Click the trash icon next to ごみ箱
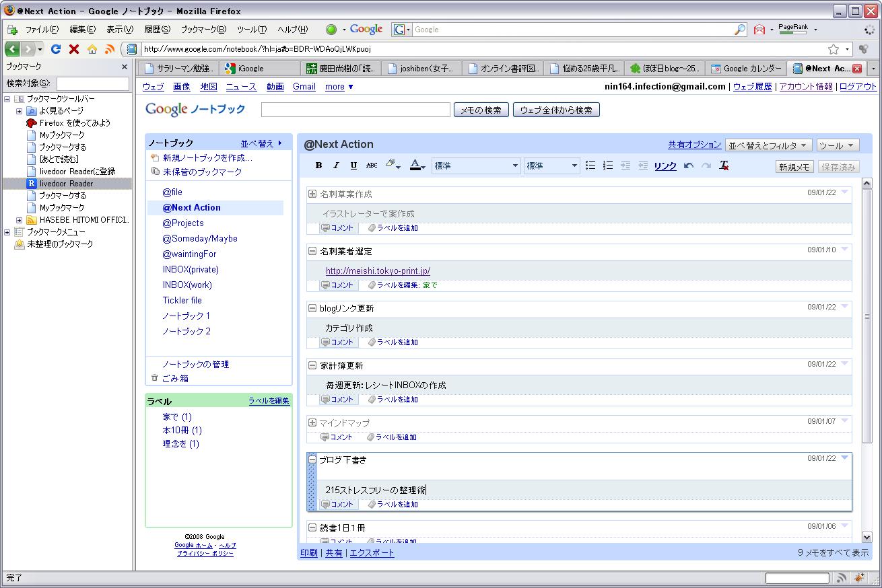The width and height of the screenshot is (882, 588). (155, 378)
